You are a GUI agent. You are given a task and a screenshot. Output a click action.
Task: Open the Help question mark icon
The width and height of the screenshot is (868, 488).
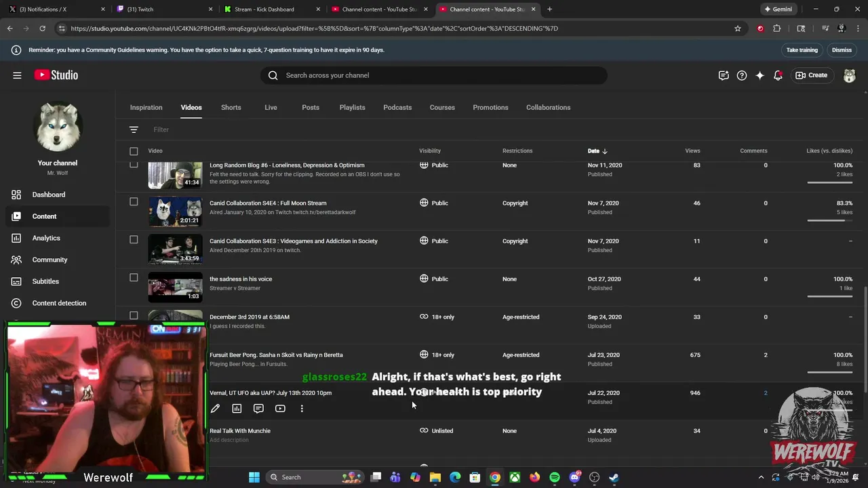[742, 75]
